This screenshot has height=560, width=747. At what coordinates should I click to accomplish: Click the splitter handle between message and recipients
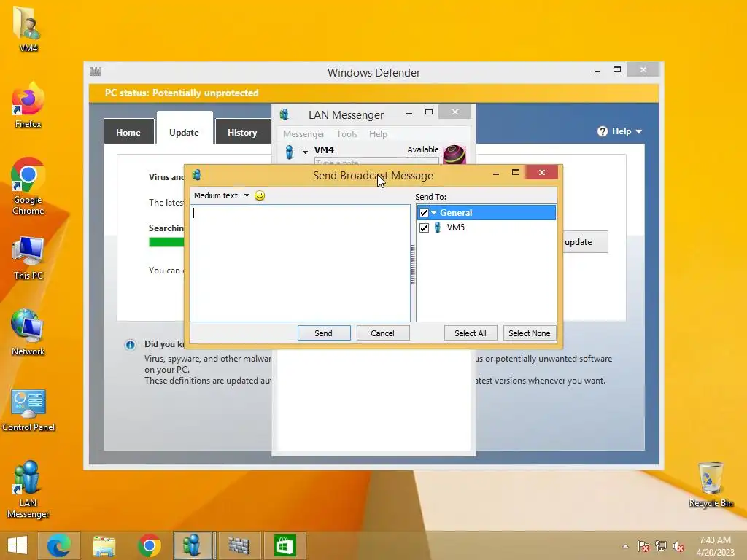pos(413,264)
